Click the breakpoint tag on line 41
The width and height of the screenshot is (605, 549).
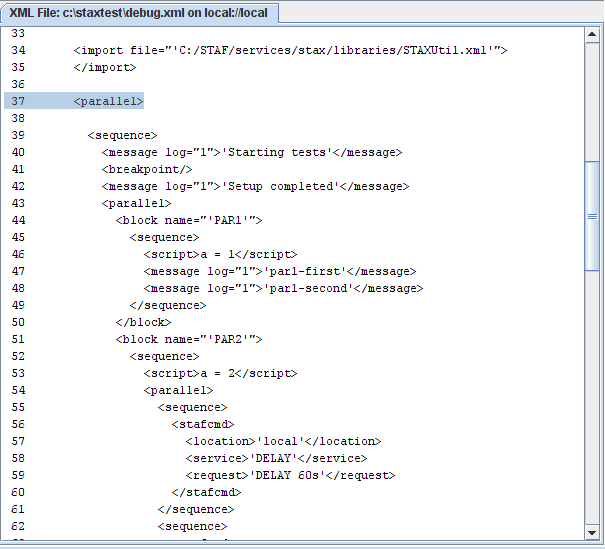coord(147,169)
